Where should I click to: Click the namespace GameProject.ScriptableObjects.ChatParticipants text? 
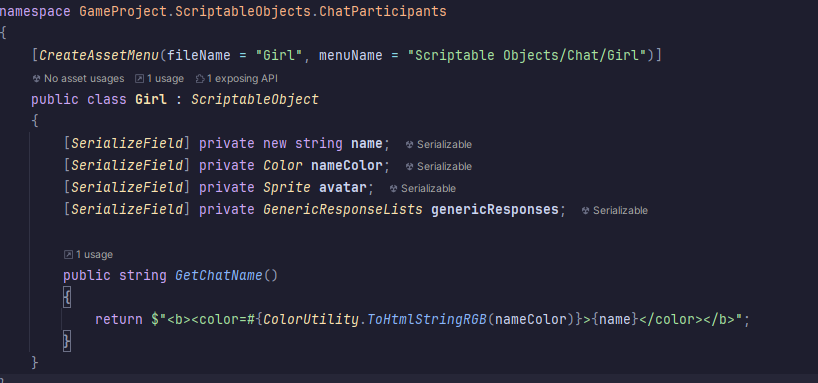pos(223,11)
